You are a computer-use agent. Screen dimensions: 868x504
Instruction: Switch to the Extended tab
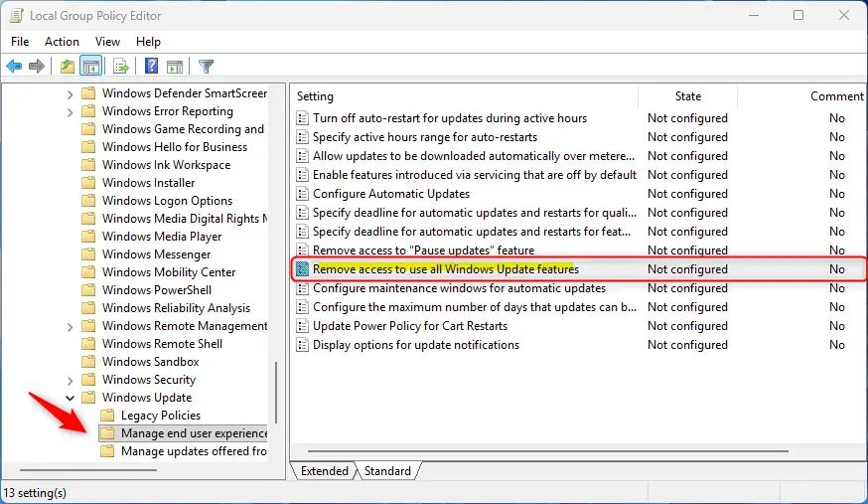coord(325,471)
